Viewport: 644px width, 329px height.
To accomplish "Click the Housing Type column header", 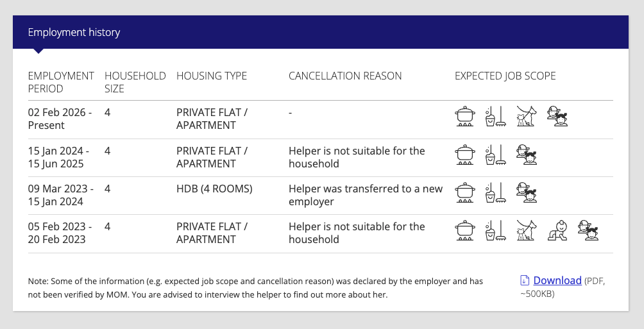I will coord(212,76).
